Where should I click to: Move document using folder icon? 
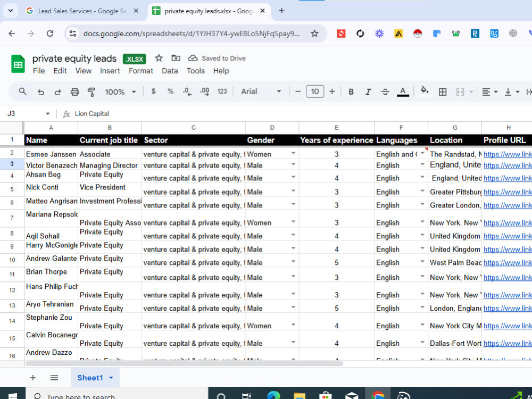click(176, 58)
